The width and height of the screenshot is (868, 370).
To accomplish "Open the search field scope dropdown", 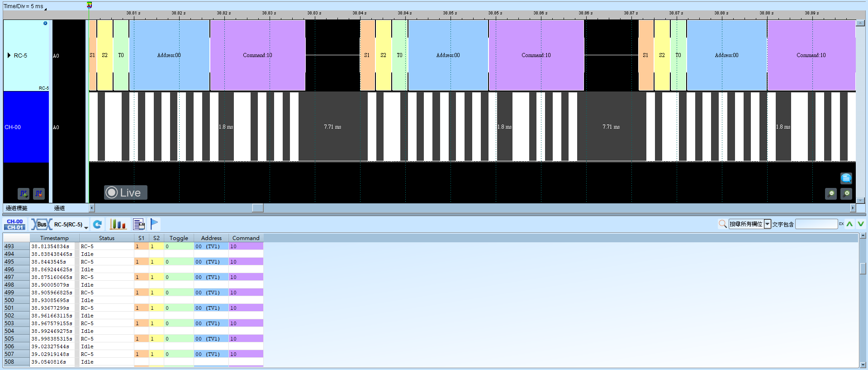I will pos(768,224).
